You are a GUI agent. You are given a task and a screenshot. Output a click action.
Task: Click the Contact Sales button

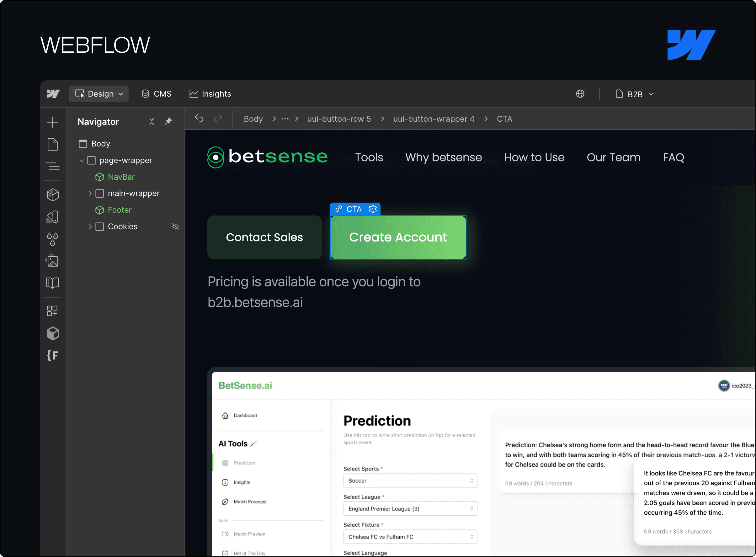[264, 237]
